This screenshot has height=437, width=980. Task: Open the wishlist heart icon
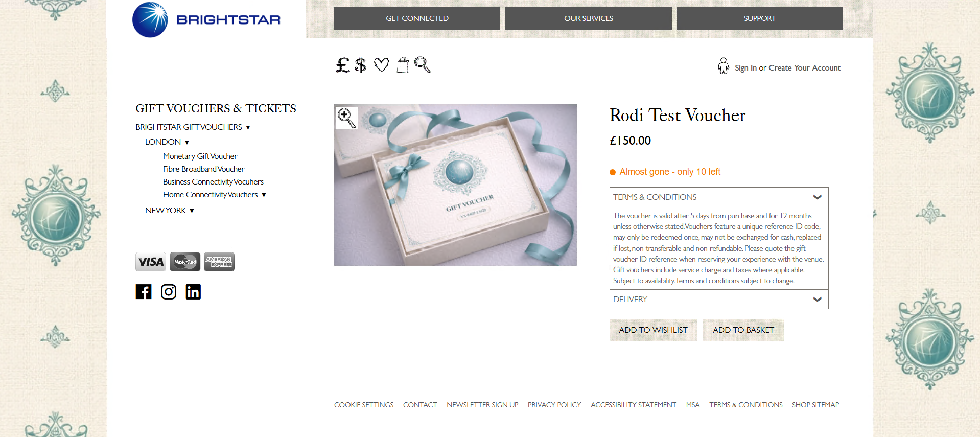pos(381,65)
